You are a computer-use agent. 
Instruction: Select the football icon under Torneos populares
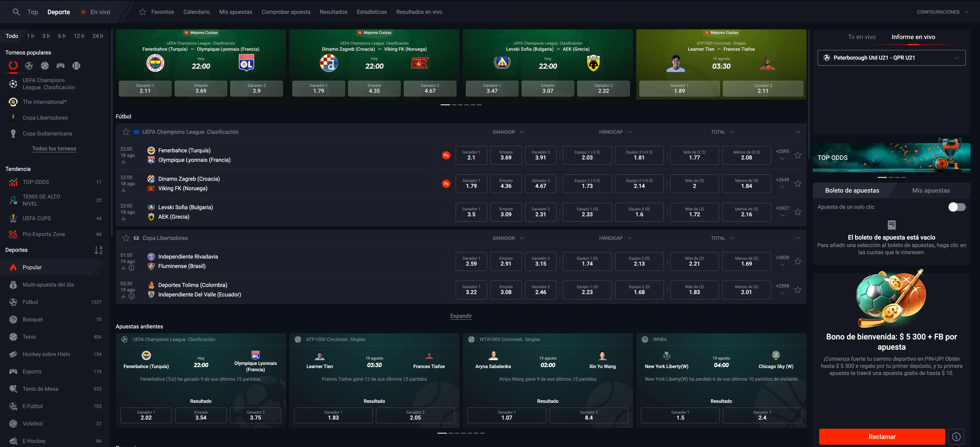click(x=29, y=66)
